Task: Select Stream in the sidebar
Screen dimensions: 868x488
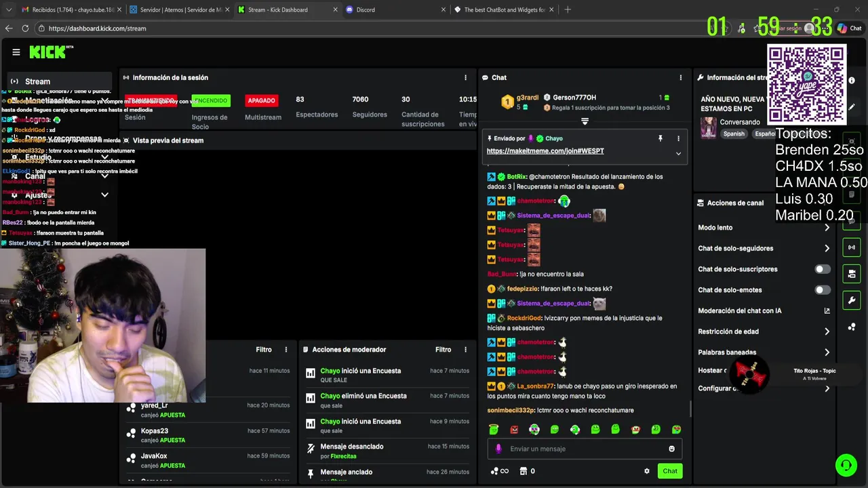Action: point(60,81)
